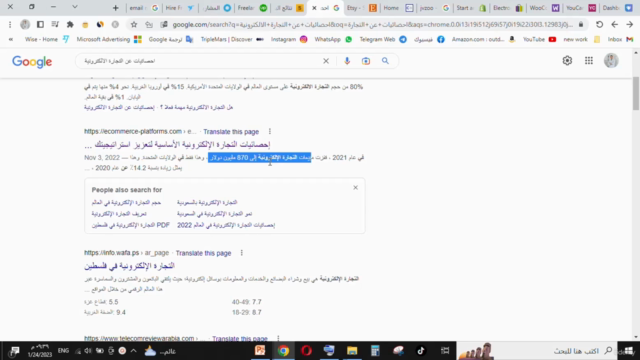
Task: Open the Amazon.com bookmark
Action: (x=483, y=39)
